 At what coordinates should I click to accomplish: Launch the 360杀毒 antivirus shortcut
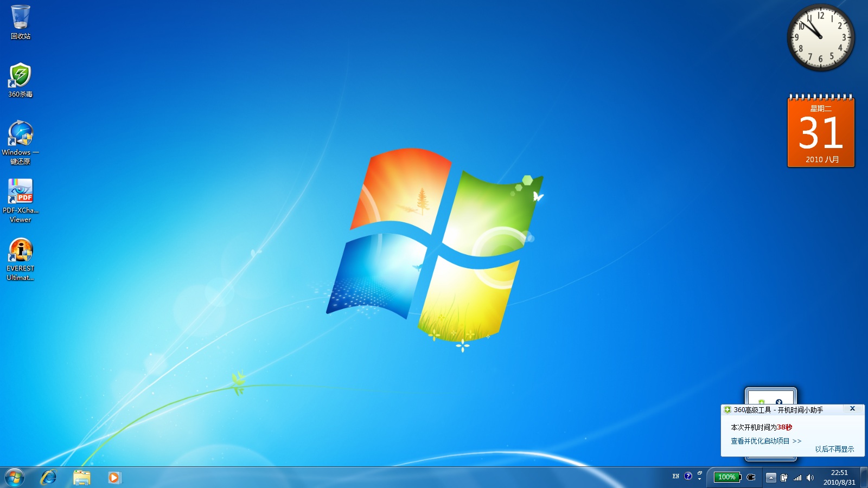[20, 80]
